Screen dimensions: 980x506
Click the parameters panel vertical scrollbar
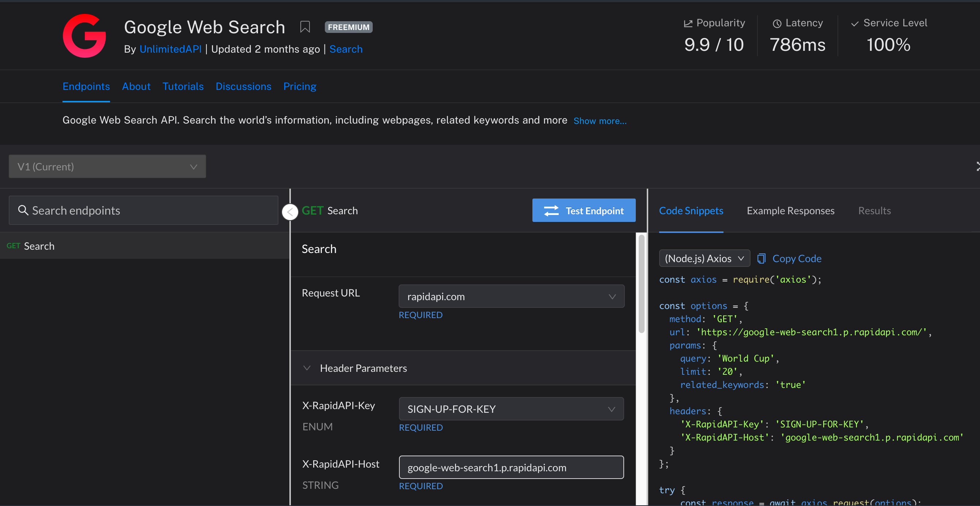click(x=641, y=284)
